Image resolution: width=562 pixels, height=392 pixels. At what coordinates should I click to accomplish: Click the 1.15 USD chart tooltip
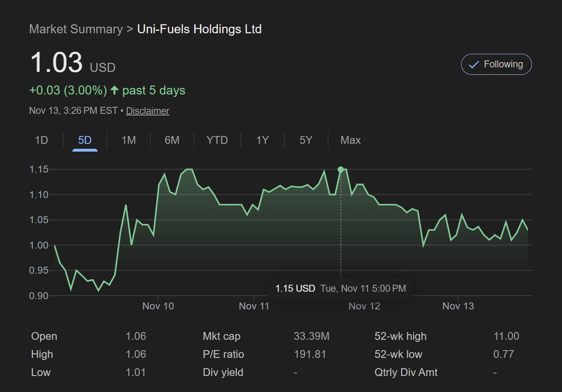(x=340, y=289)
